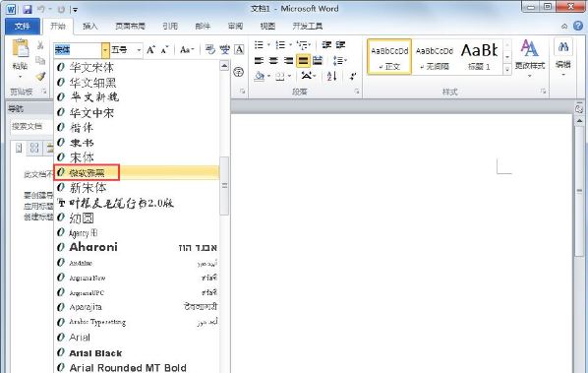Toggle Distributed alignment button
This screenshot has width=588, height=373.
tap(318, 60)
